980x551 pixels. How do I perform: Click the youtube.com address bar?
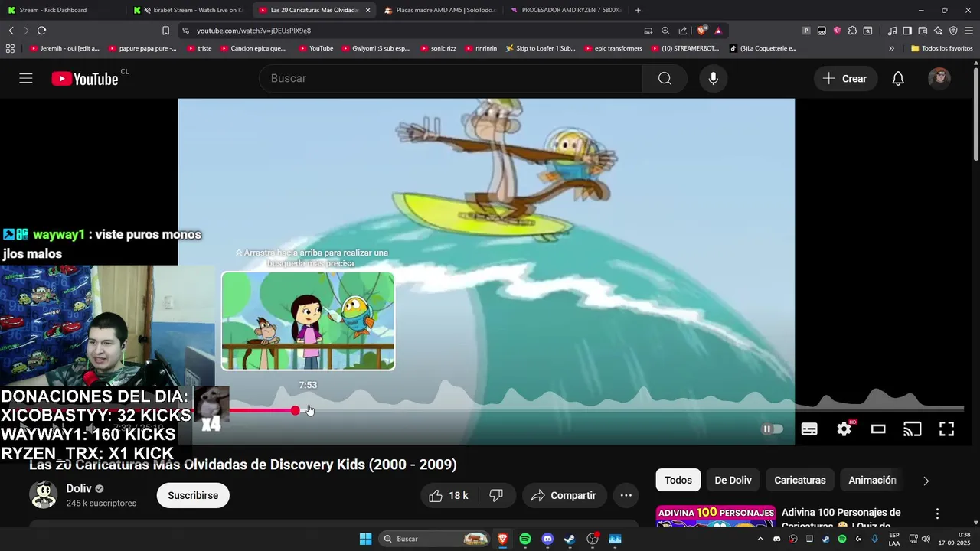coord(413,31)
